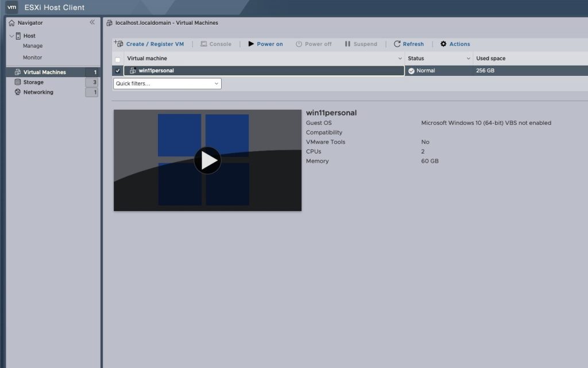Click the Guest OS label
Image resolution: width=588 pixels, height=368 pixels.
(319, 123)
